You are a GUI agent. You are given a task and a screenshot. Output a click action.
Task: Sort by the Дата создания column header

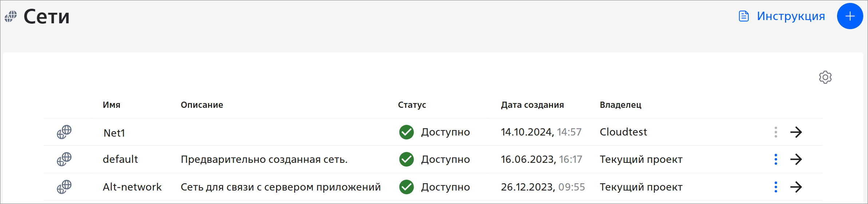tap(532, 105)
